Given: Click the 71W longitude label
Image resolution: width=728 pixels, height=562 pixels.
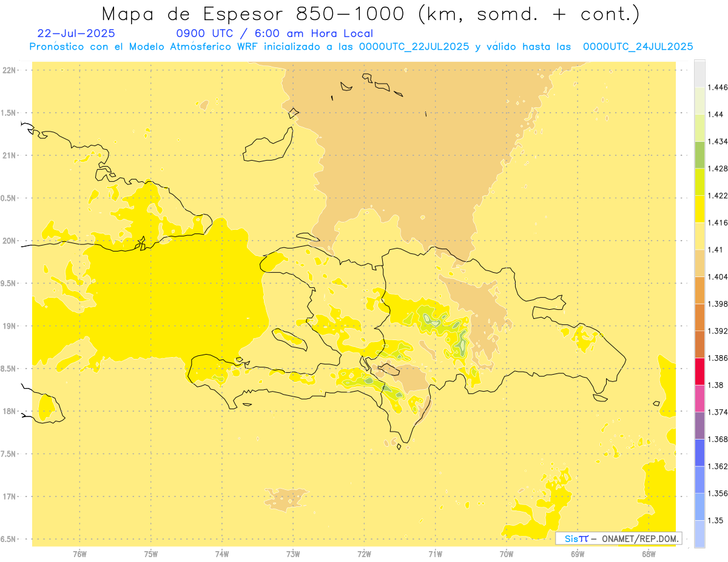Looking at the screenshot, I should (x=435, y=554).
